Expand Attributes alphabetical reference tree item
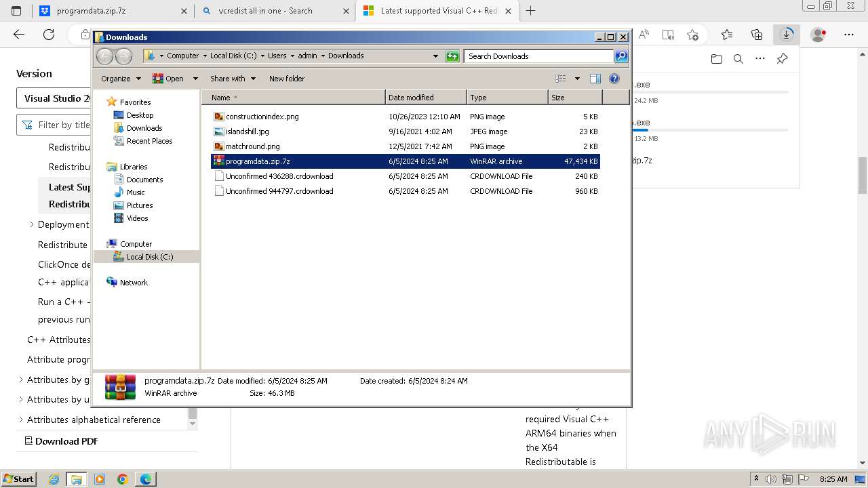The height and width of the screenshot is (488, 868). (20, 420)
